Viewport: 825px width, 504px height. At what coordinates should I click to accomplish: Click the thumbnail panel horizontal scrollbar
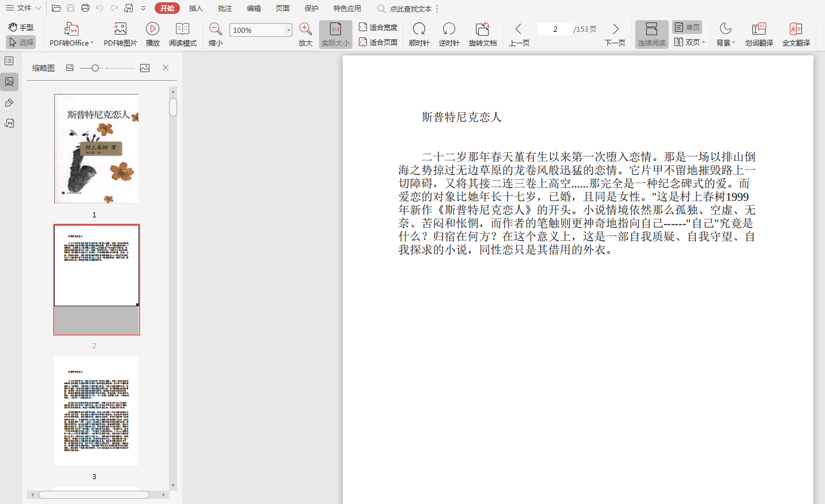pyautogui.click(x=93, y=495)
